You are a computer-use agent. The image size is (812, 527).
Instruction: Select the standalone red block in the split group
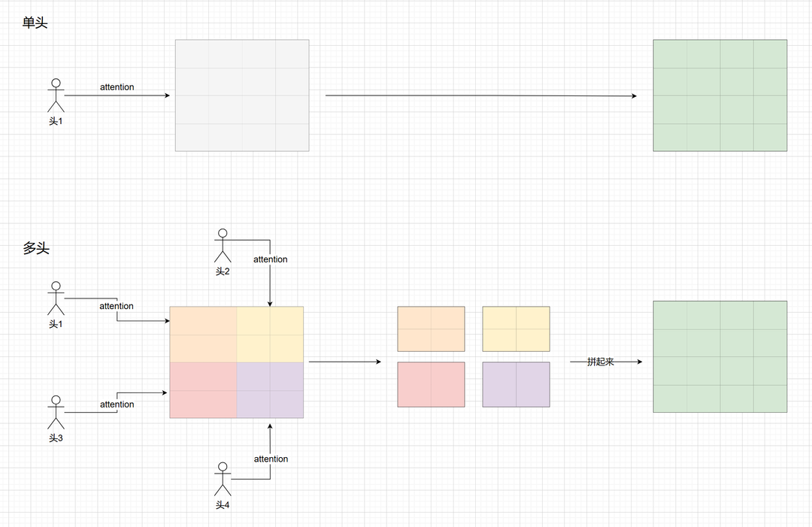431,384
